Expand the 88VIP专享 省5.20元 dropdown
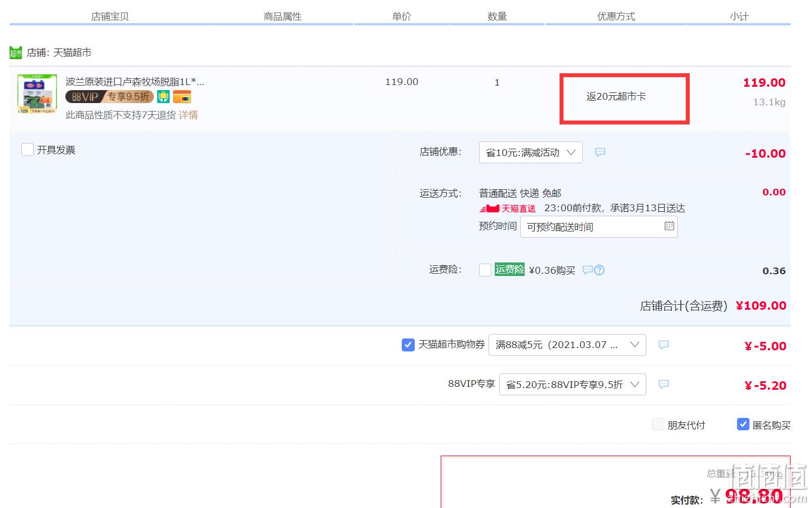Screen dimensions: 812x508 tap(573, 385)
